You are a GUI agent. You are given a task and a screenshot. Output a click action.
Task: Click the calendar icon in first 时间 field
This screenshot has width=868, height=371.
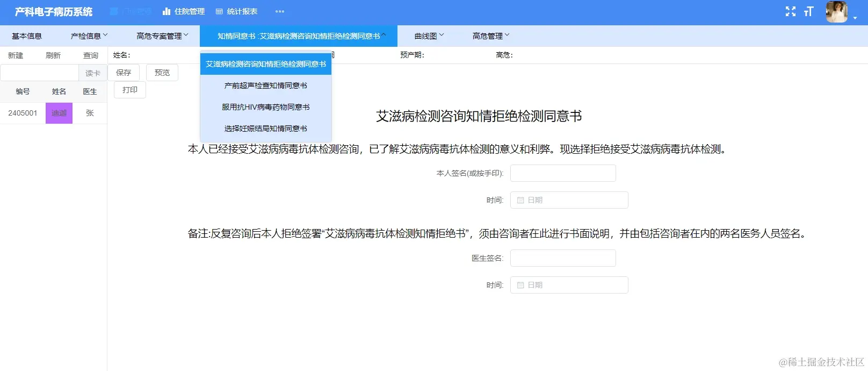tap(520, 200)
